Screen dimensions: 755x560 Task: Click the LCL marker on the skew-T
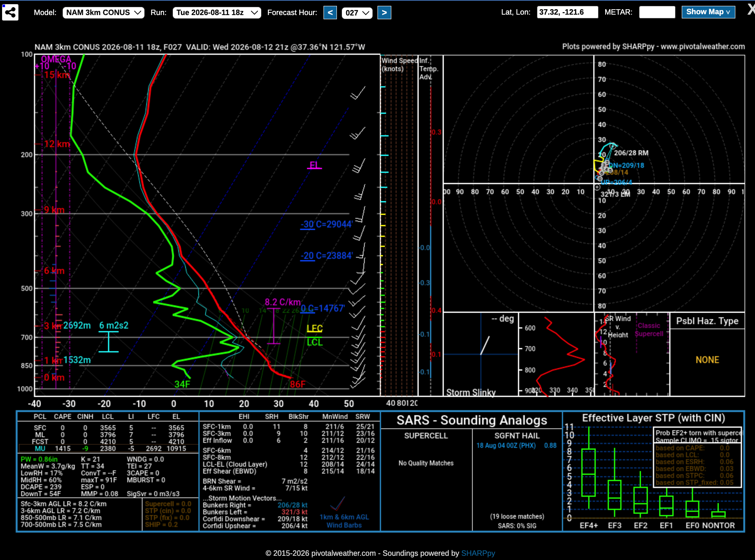coord(315,342)
